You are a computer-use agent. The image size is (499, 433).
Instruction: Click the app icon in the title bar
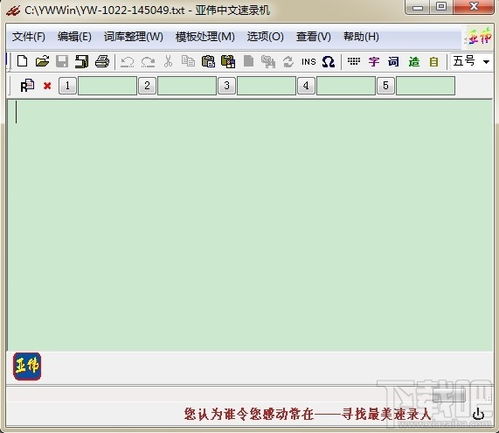tap(13, 11)
